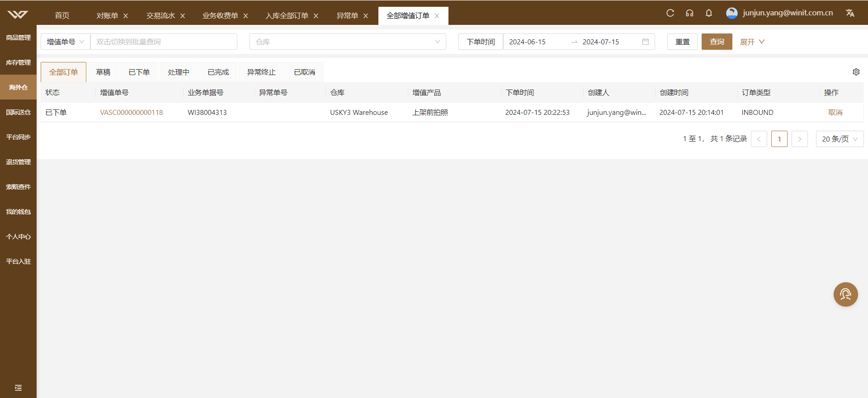This screenshot has width=868, height=398.
Task: Click the refresh page icon
Action: point(670,13)
